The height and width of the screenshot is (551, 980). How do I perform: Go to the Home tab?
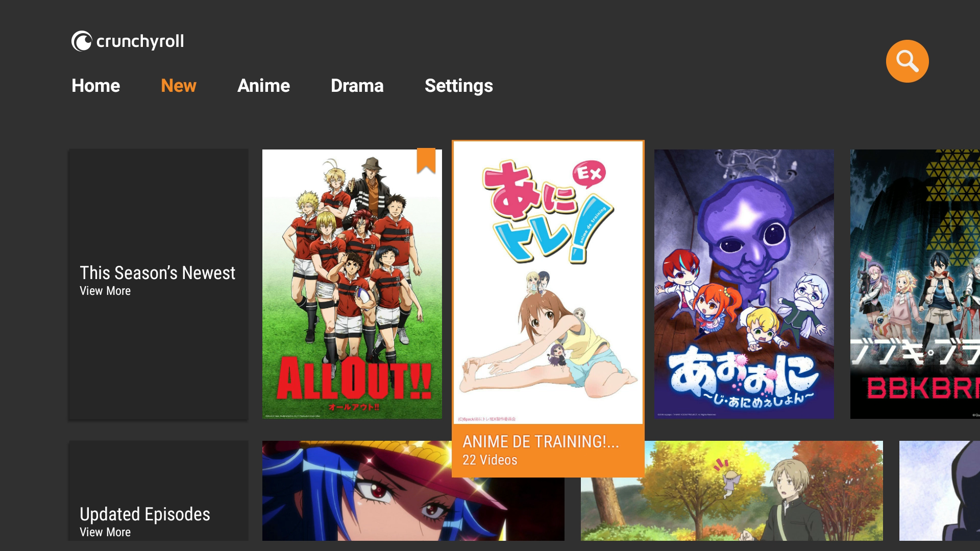(95, 86)
